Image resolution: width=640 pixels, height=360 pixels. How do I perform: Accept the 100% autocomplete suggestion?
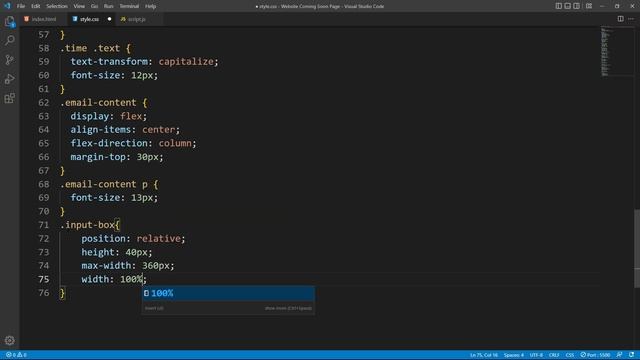[228, 293]
